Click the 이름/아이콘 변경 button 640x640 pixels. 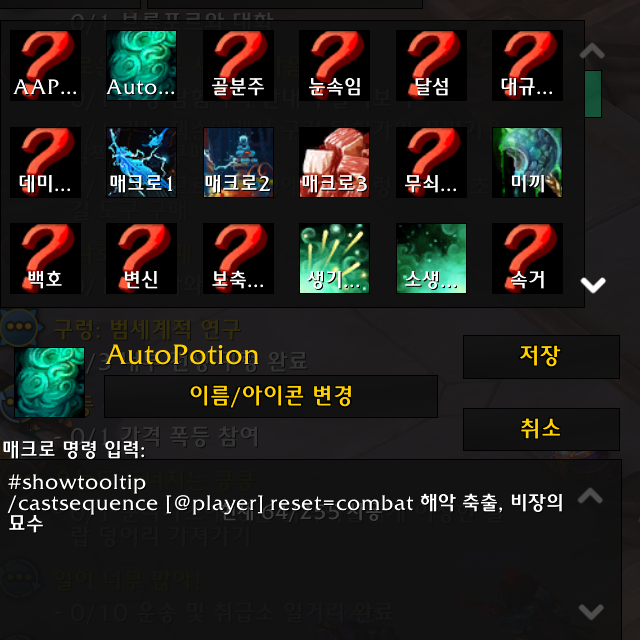(x=271, y=396)
